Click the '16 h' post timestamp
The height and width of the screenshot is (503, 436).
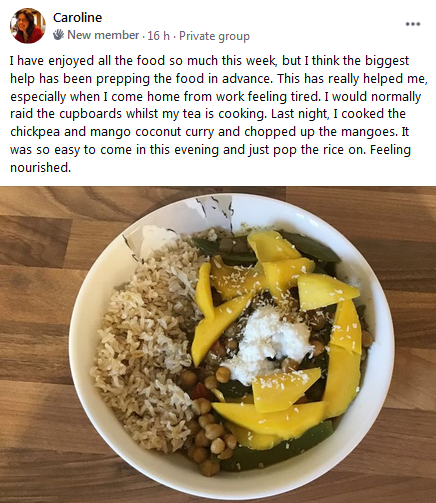[158, 35]
